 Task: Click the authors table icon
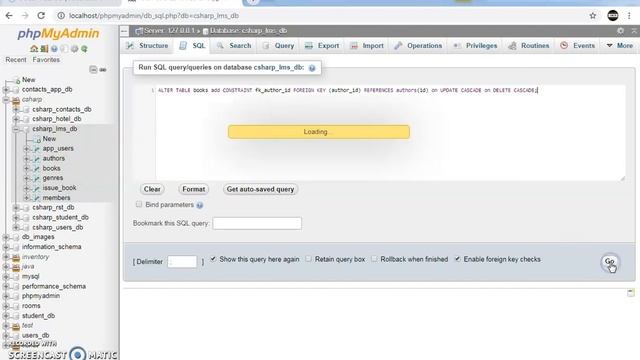point(36,158)
